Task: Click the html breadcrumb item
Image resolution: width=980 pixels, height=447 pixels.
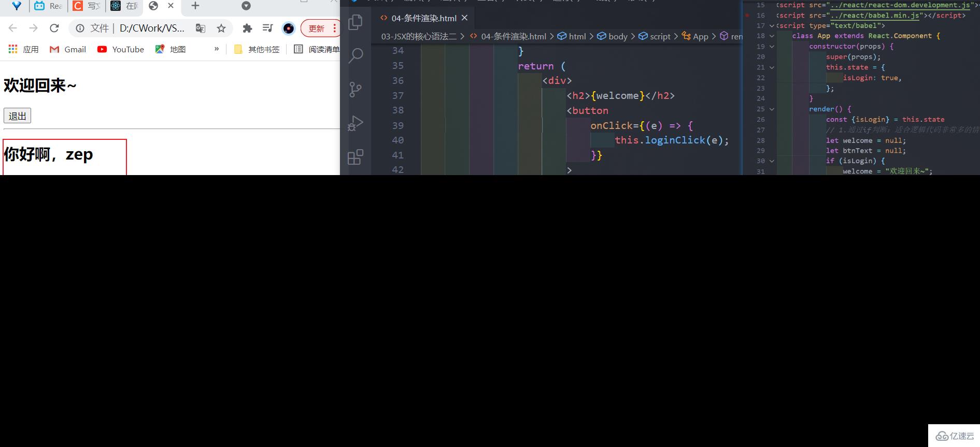Action: [572, 36]
